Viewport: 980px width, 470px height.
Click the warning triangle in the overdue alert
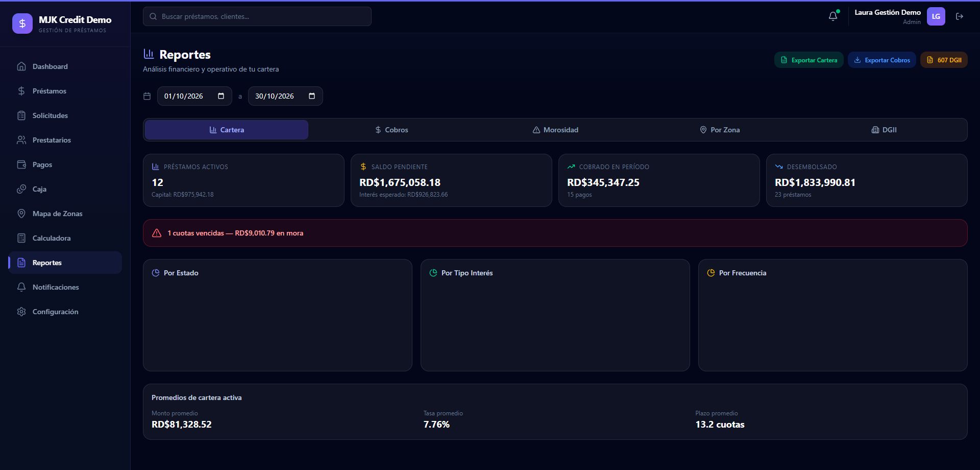point(157,233)
